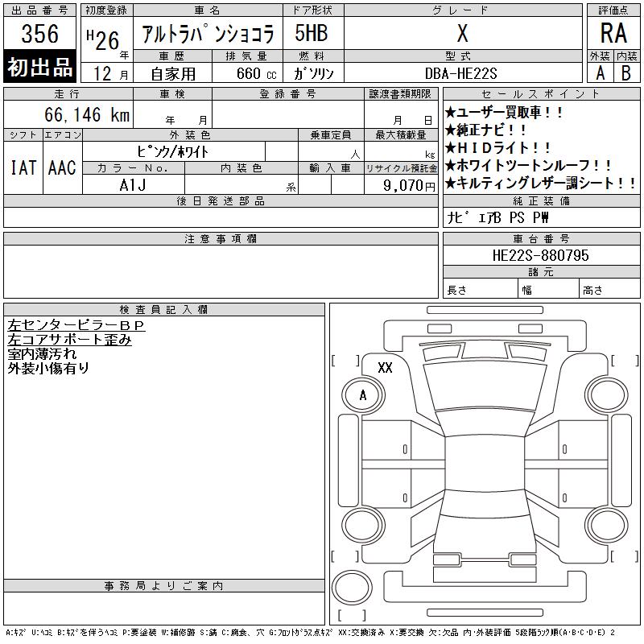This screenshot has height=644, width=644.
Task: Click the 9,070円 recycle deposit value
Action: coord(400,185)
